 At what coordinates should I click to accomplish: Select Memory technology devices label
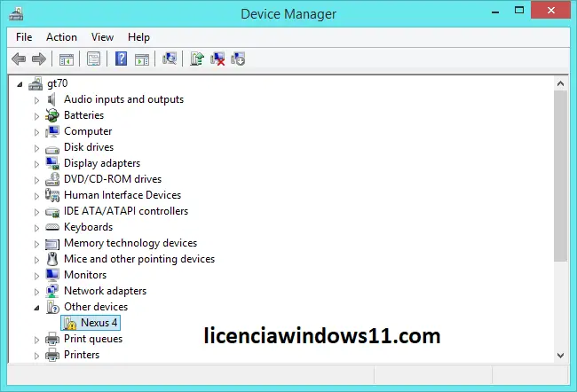click(x=130, y=243)
